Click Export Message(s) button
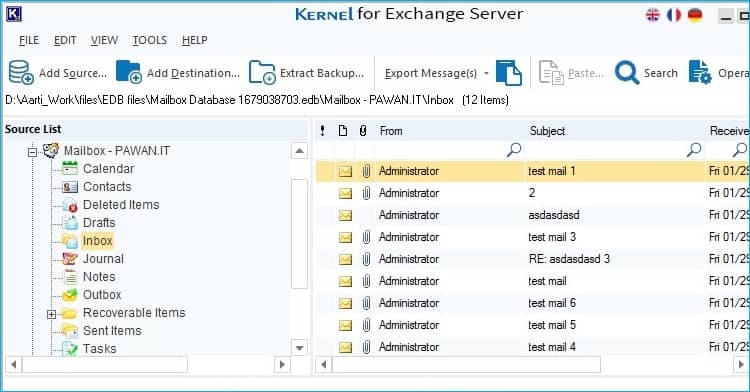The image size is (750, 392). pos(430,73)
